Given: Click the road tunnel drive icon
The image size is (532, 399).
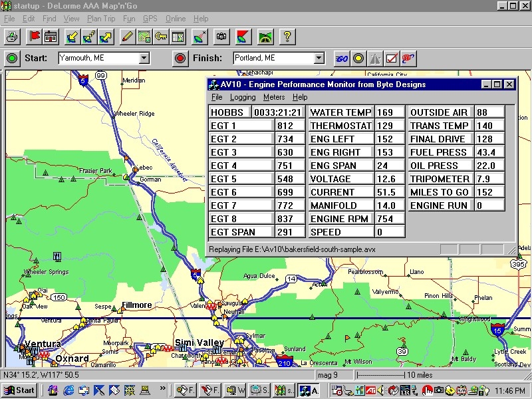Looking at the screenshot, I should pos(265,37).
